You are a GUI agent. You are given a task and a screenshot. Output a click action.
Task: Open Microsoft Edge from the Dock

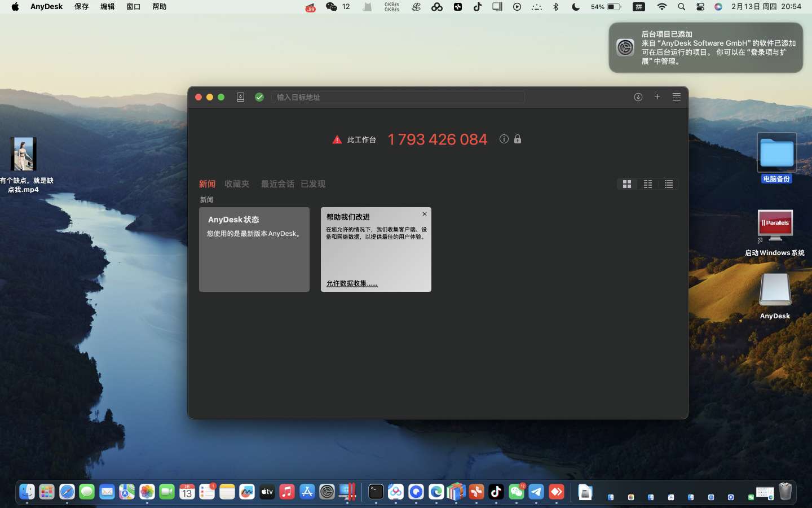(x=436, y=492)
